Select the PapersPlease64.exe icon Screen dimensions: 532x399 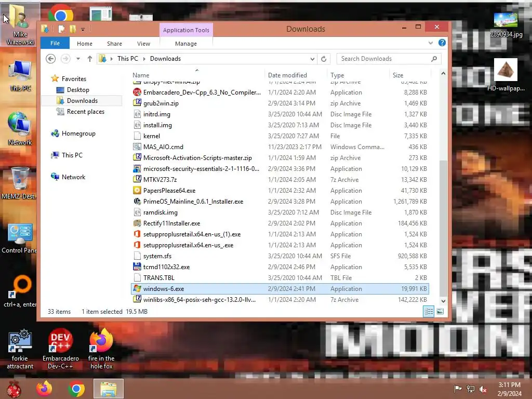(137, 190)
